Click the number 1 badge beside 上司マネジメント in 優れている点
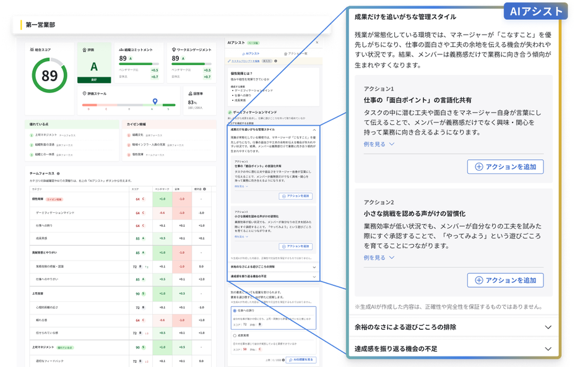 point(32,135)
